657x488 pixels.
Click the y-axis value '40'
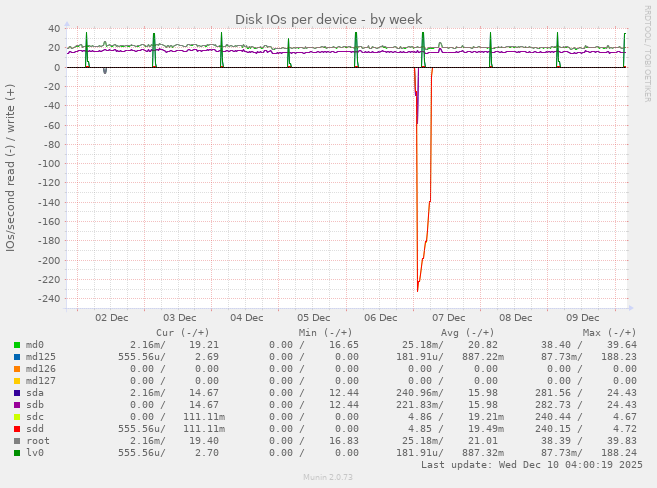pos(54,29)
